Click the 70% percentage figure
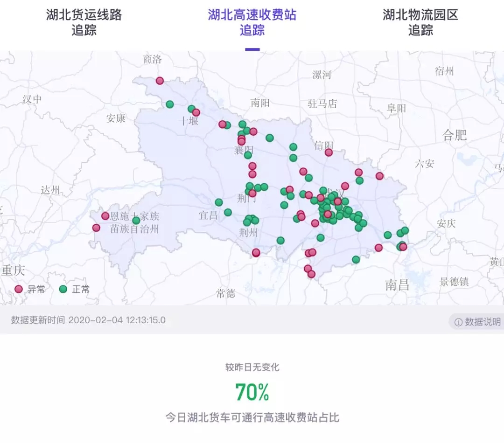The image size is (504, 443). pyautogui.click(x=252, y=392)
